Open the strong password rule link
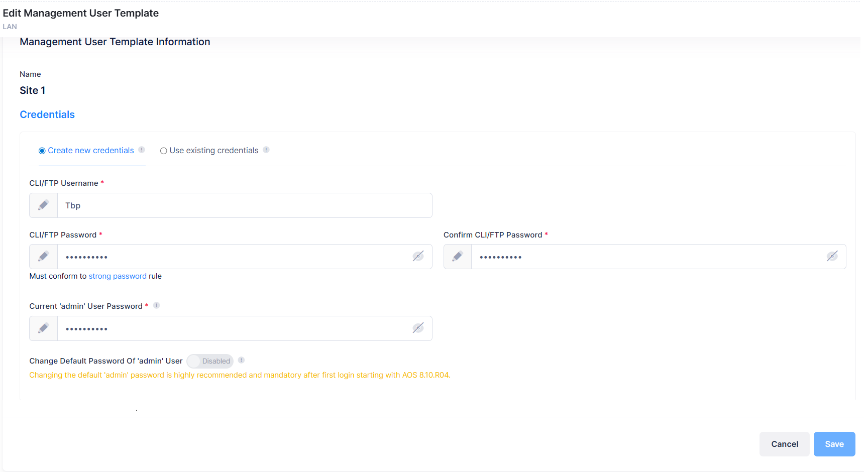The width and height of the screenshot is (868, 472). coord(118,276)
